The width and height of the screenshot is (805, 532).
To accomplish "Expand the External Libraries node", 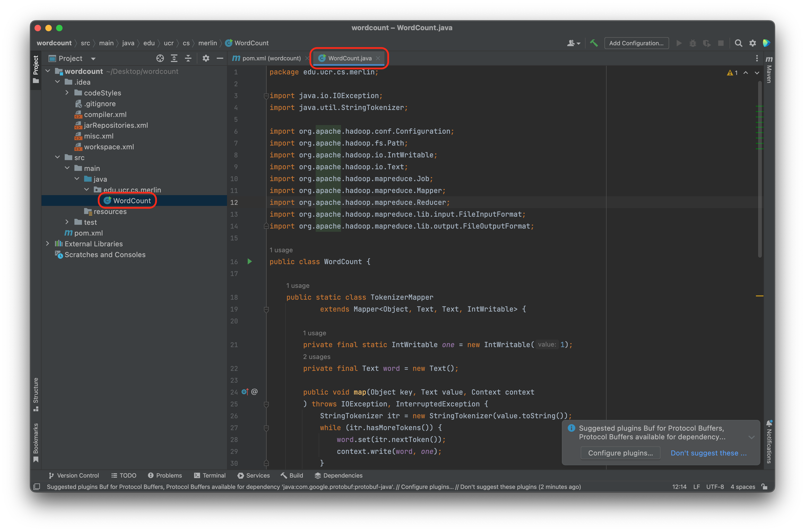I will coord(47,244).
